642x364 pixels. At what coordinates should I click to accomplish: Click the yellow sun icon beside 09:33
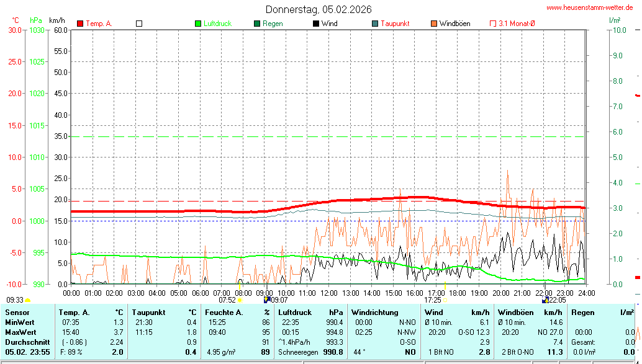pyautogui.click(x=28, y=300)
